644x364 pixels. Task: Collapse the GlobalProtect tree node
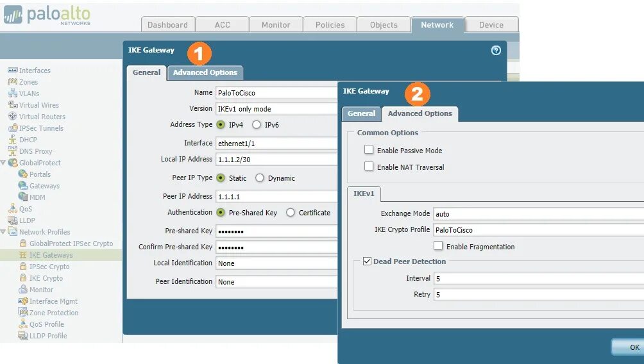3,163
